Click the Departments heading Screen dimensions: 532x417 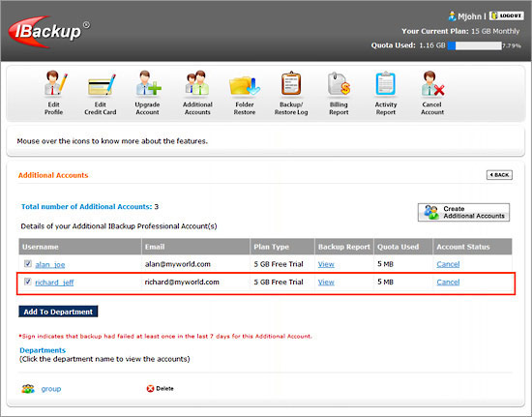point(43,350)
